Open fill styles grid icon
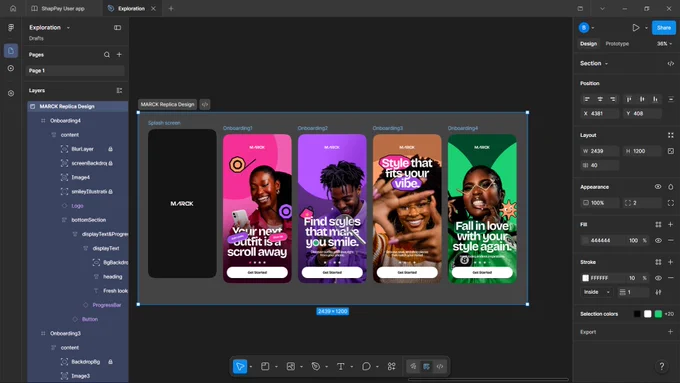 click(x=658, y=224)
